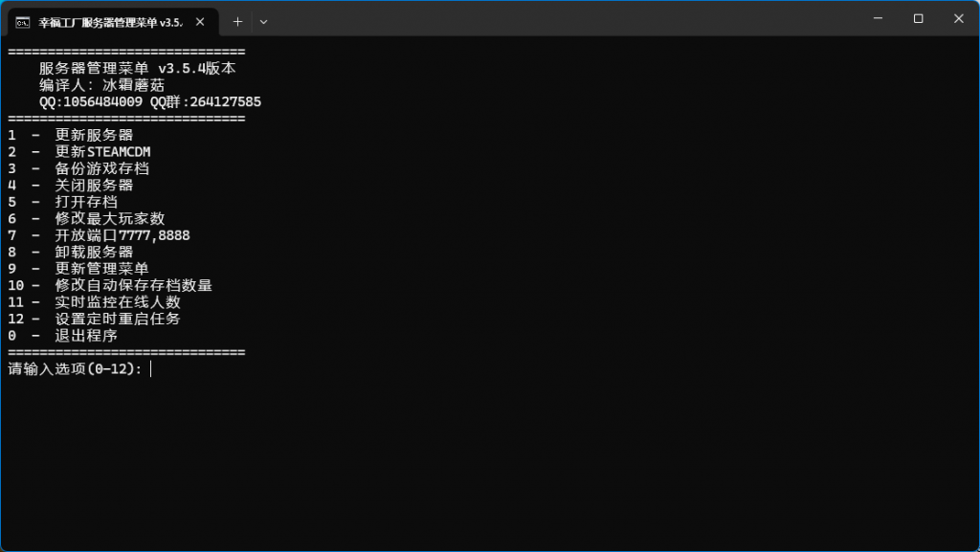Click menu option 11 实时监控在线人数
The height and width of the screenshot is (552, 980).
coord(118,302)
